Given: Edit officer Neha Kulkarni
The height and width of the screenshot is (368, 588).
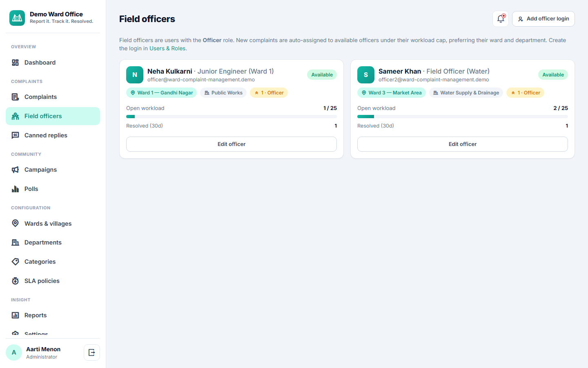Looking at the screenshot, I should click(x=232, y=144).
